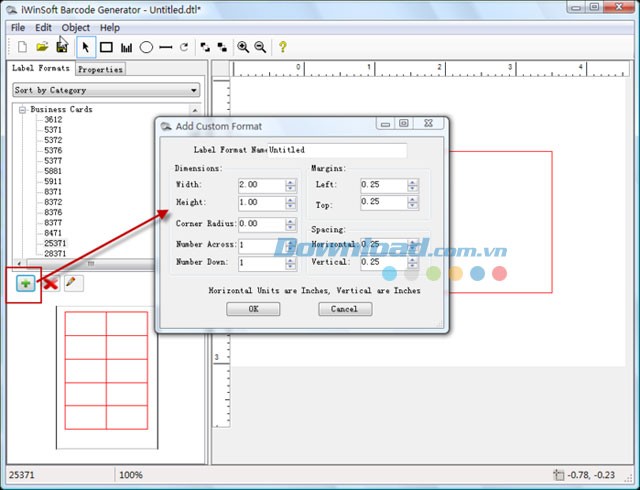Click Cancel in Add Custom Format
Viewport: 640px width, 490px height.
pyautogui.click(x=345, y=309)
